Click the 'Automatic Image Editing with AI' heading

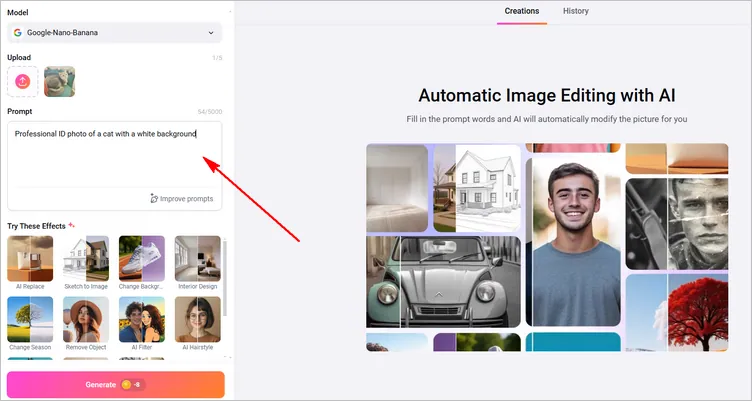point(547,95)
